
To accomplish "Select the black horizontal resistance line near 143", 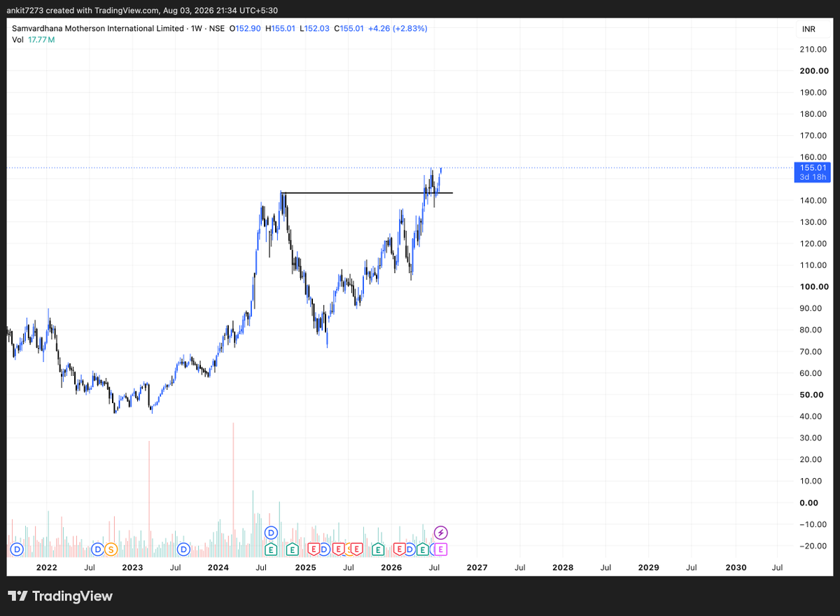I will tap(367, 192).
